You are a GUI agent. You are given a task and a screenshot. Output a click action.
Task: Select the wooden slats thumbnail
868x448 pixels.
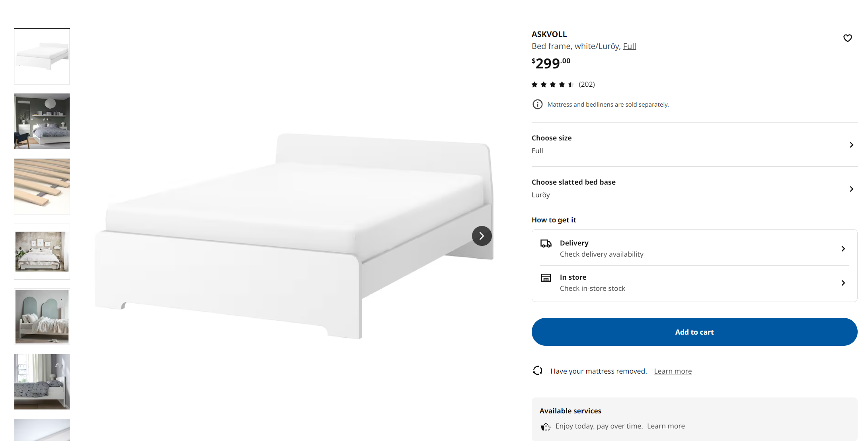42,186
